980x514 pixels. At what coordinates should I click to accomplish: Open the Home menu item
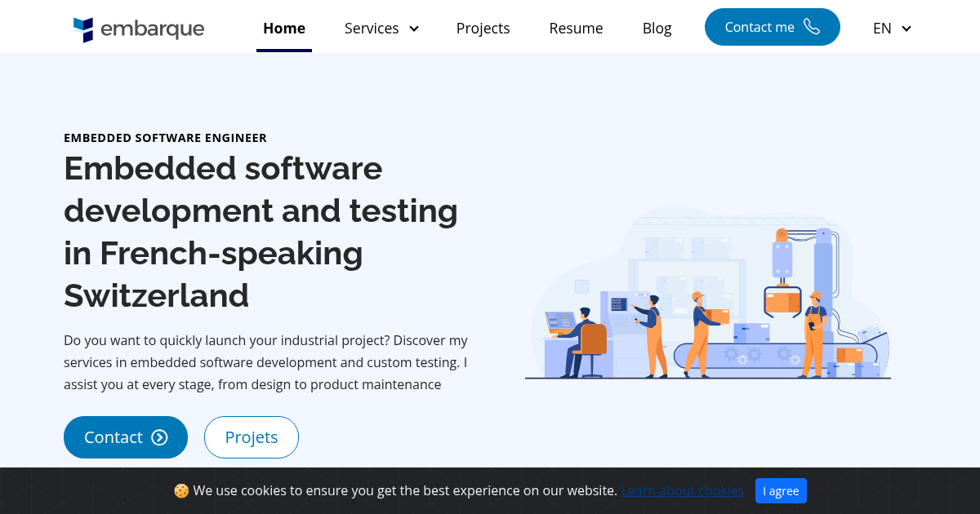coord(284,28)
